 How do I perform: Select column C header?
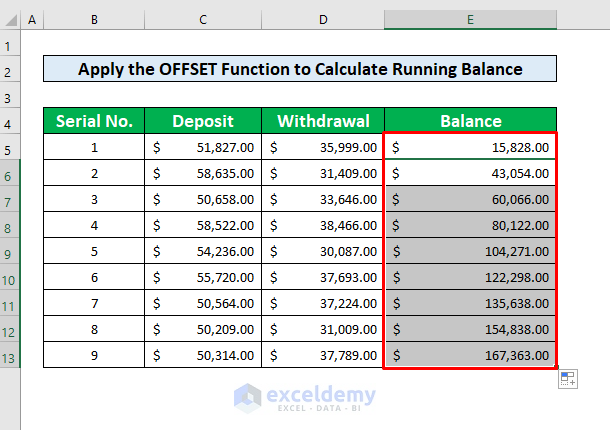(x=203, y=20)
